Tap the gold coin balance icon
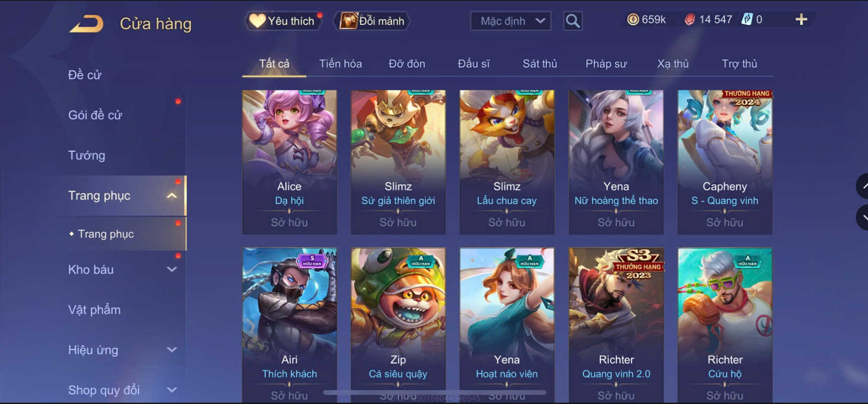Screen dimensions: 868x404 (x=633, y=20)
